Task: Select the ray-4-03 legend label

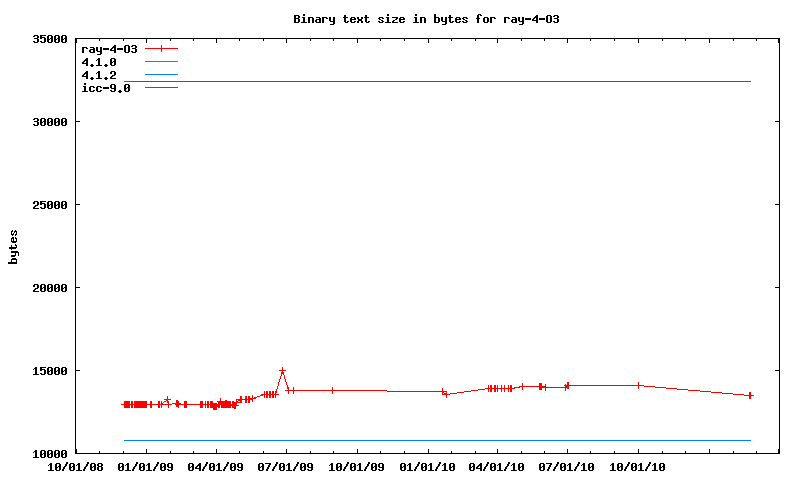Action: [109, 48]
